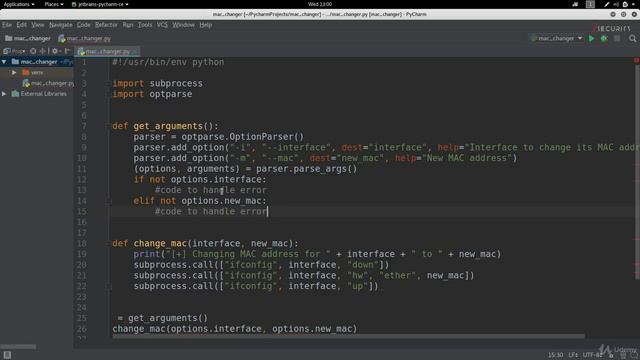Click the pen-like icon in the system top bar
The height and width of the screenshot is (360, 640).
(x=607, y=4)
